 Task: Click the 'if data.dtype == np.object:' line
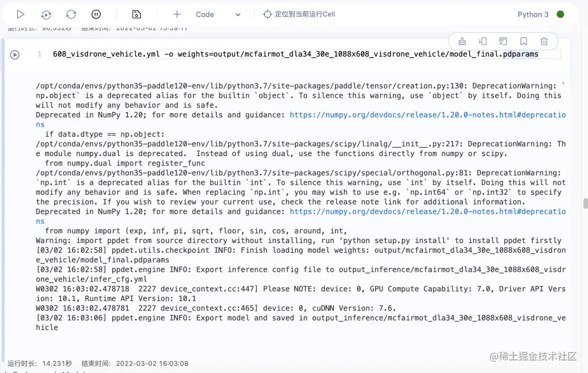click(105, 134)
